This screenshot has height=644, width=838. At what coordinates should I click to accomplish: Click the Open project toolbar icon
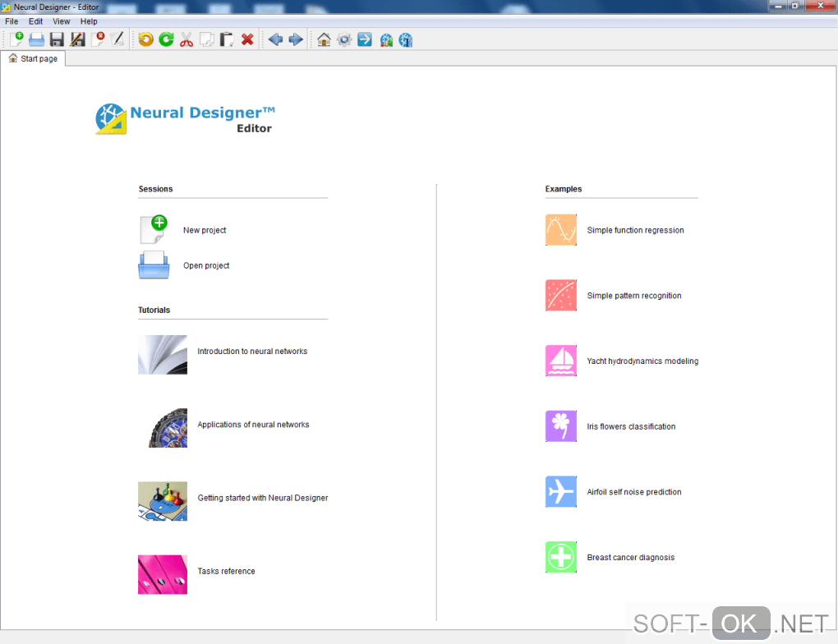click(x=36, y=39)
